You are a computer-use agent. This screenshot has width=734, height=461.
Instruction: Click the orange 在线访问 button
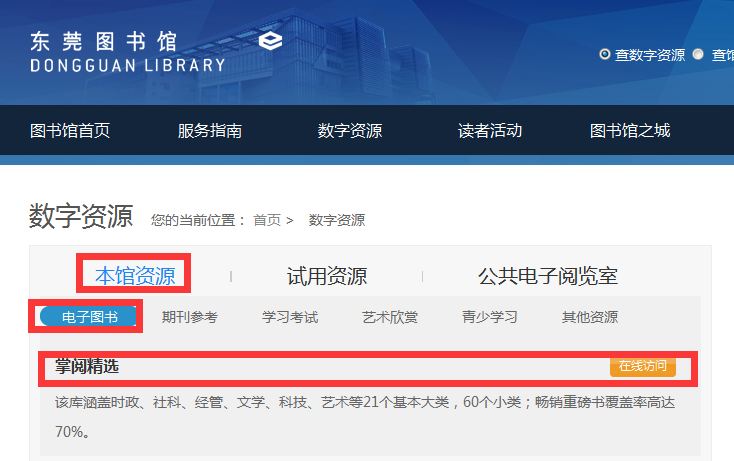click(642, 366)
